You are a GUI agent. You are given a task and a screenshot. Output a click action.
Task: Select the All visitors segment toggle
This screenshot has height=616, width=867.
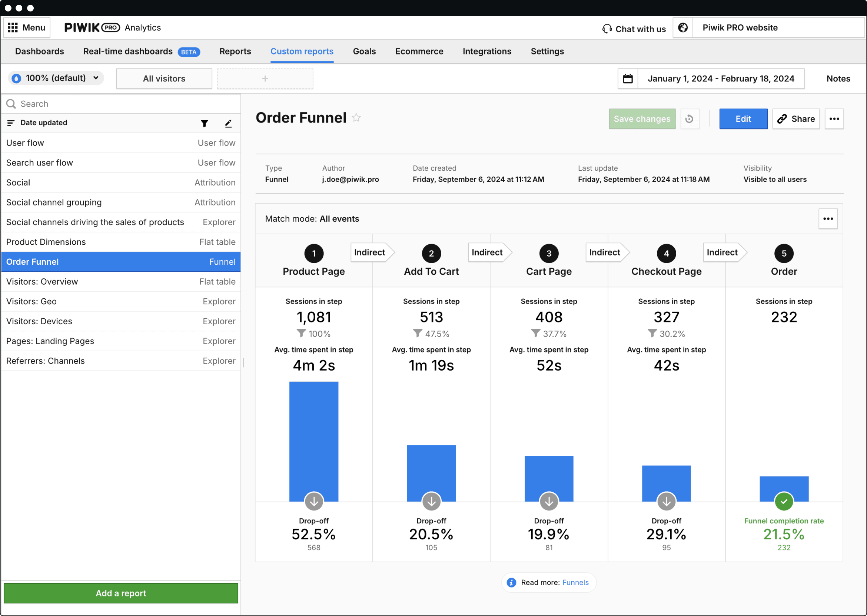(x=164, y=78)
